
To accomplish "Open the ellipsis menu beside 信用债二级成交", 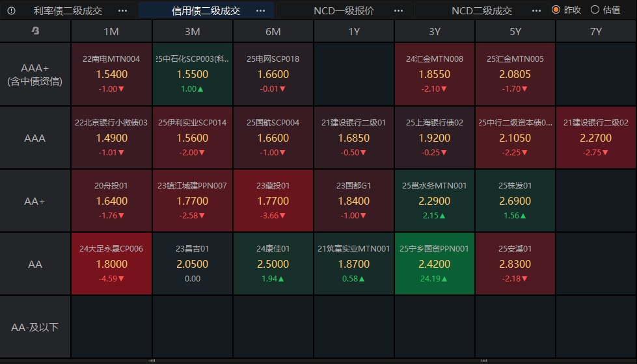I will coord(260,10).
